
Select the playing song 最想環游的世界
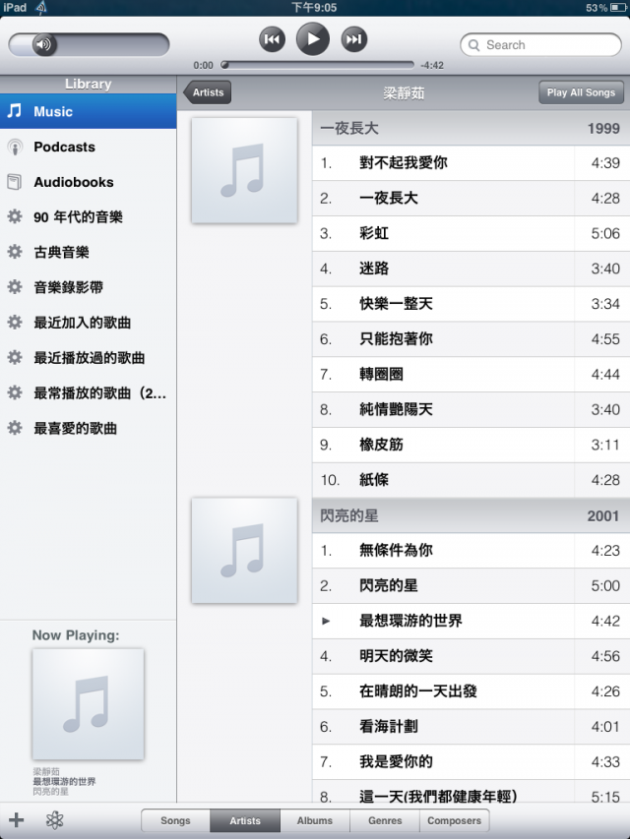pyautogui.click(x=471, y=621)
